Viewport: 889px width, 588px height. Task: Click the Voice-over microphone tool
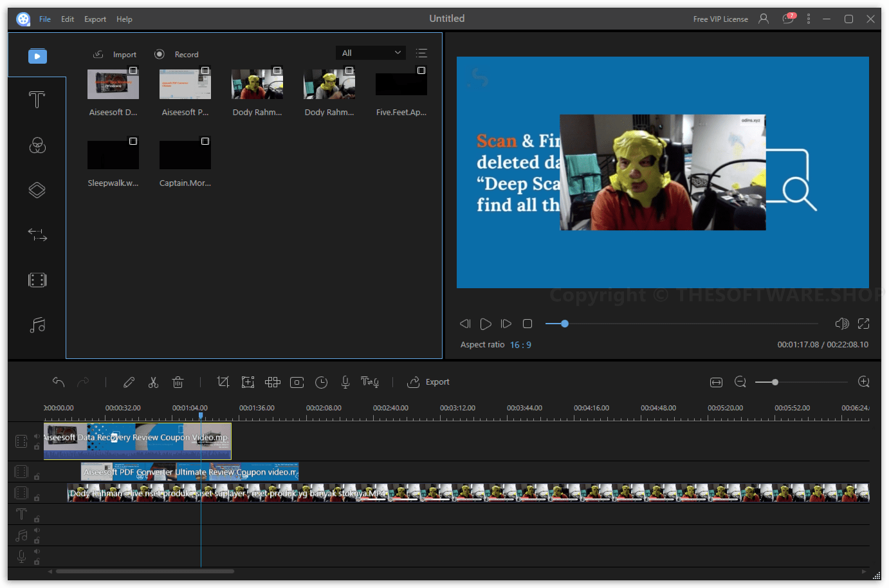345,382
